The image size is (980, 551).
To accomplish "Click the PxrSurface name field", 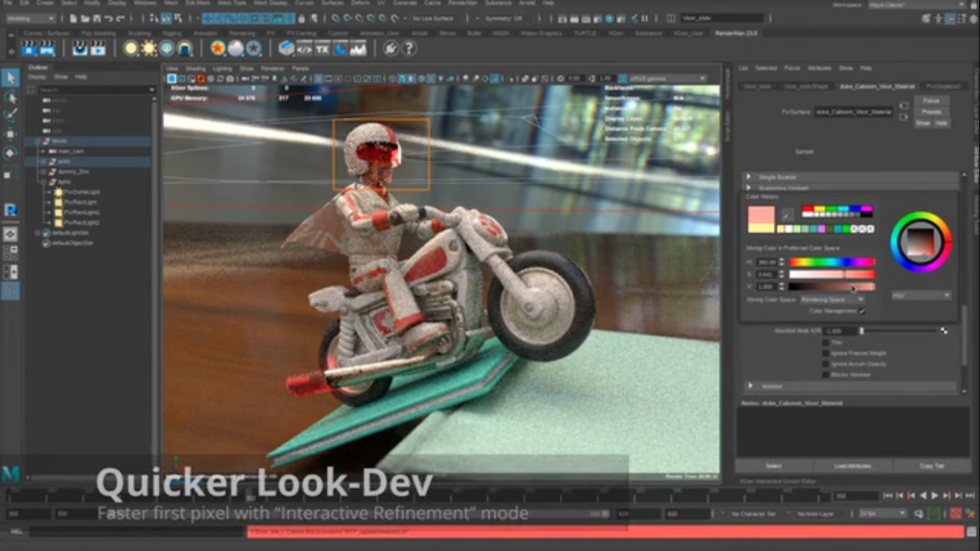I will [x=853, y=112].
